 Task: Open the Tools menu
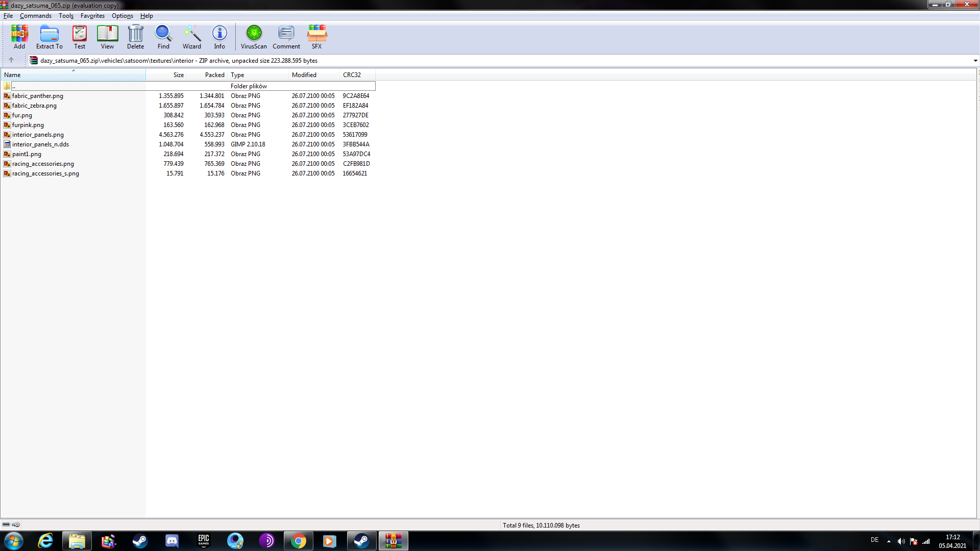(x=66, y=16)
